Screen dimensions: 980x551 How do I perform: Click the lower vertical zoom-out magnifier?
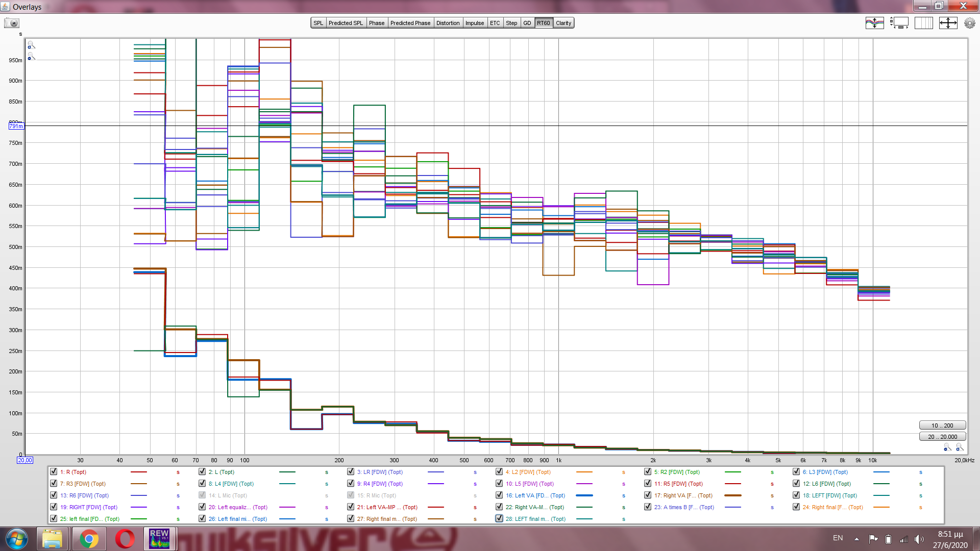pos(31,57)
